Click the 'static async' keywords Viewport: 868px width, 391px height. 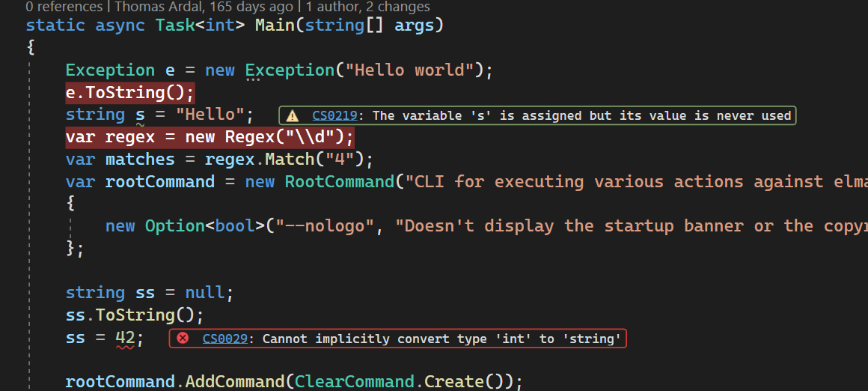click(x=85, y=25)
